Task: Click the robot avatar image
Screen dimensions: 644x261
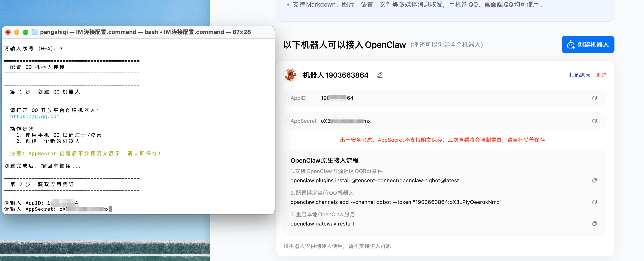Action: tap(290, 75)
